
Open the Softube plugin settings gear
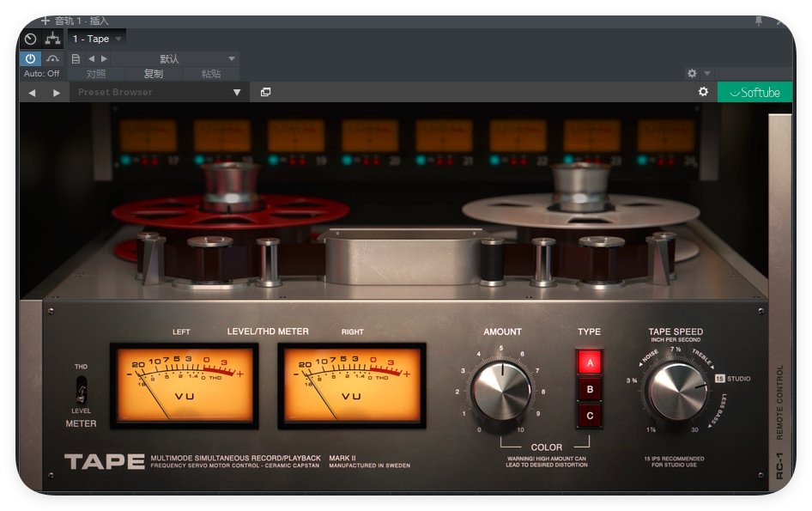point(703,92)
